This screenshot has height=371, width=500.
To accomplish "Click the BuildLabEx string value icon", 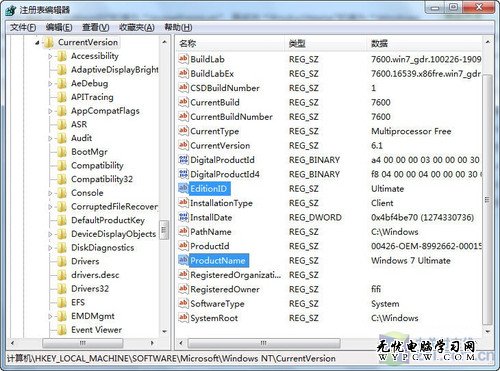I will pyautogui.click(x=183, y=73).
